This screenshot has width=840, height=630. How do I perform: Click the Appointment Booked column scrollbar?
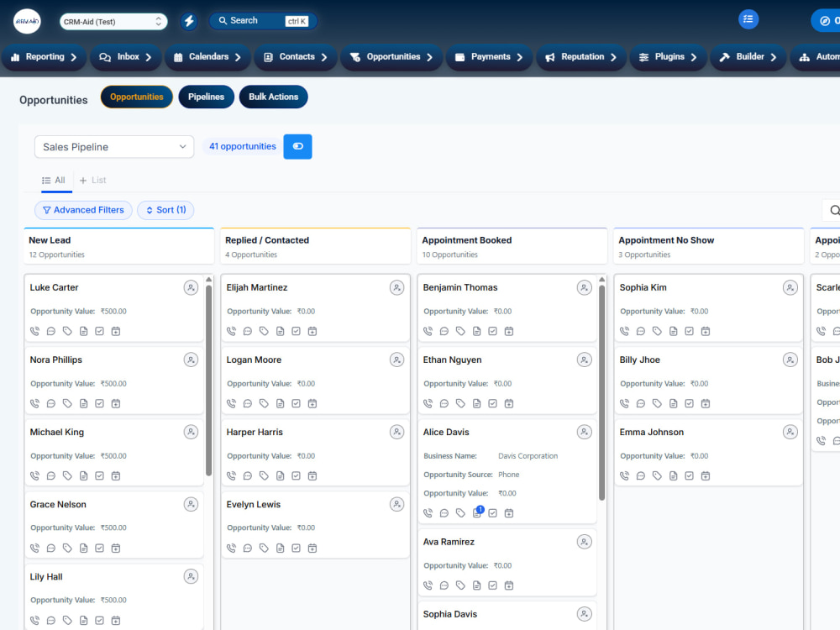pos(601,392)
